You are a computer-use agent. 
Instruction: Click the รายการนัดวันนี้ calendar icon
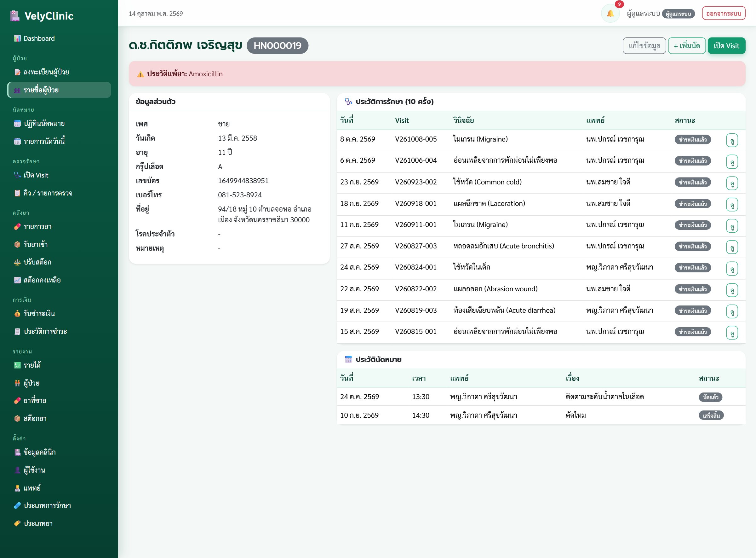click(x=17, y=141)
